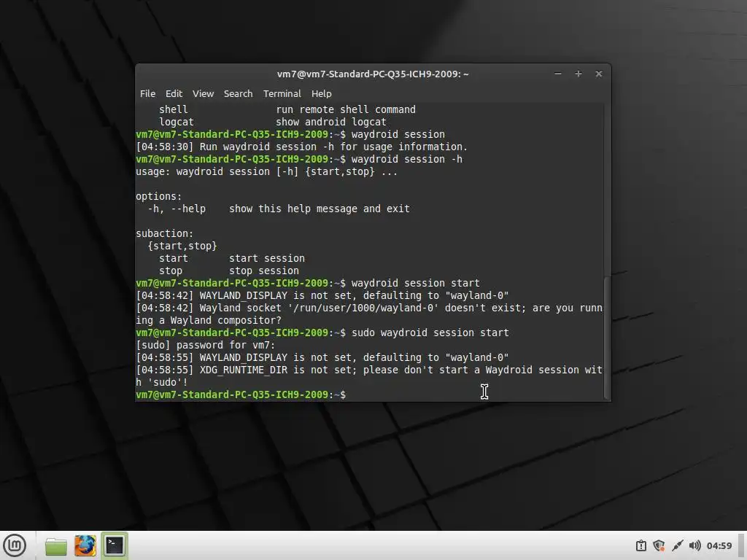Open the File menu
747x560 pixels.
(x=147, y=94)
